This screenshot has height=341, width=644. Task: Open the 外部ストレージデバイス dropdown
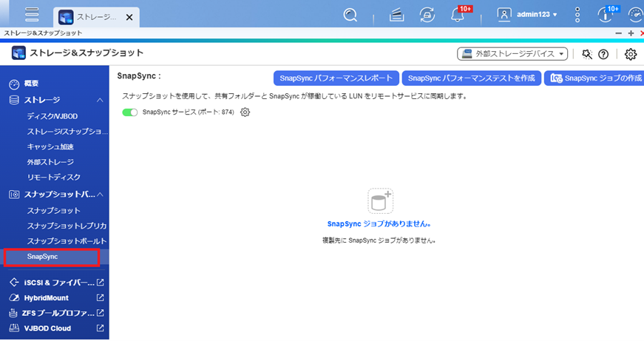513,54
